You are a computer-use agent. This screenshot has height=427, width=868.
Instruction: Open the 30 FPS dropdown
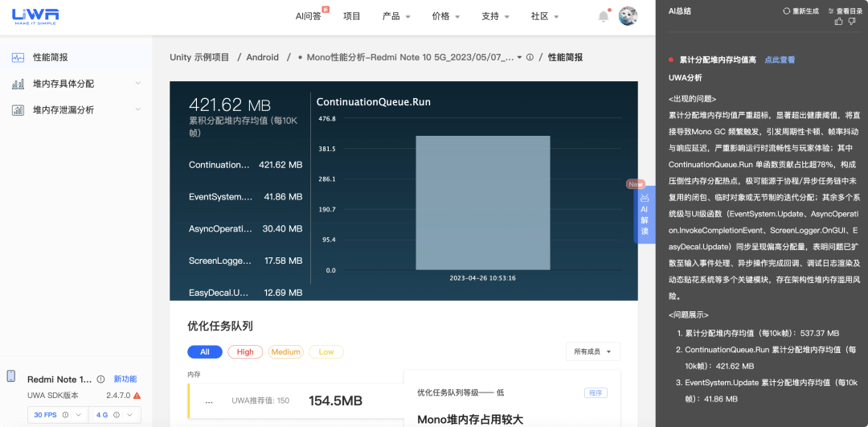pyautogui.click(x=57, y=415)
